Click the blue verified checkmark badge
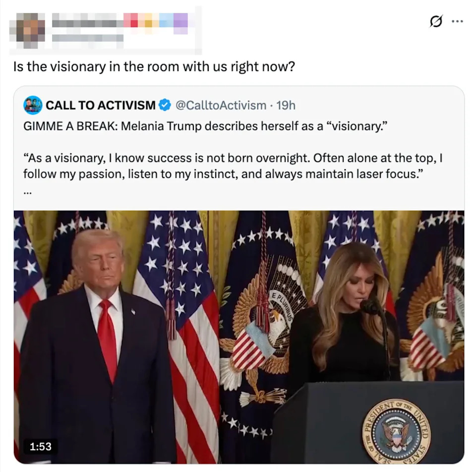Viewport: 476px width, 472px height. pos(165,105)
